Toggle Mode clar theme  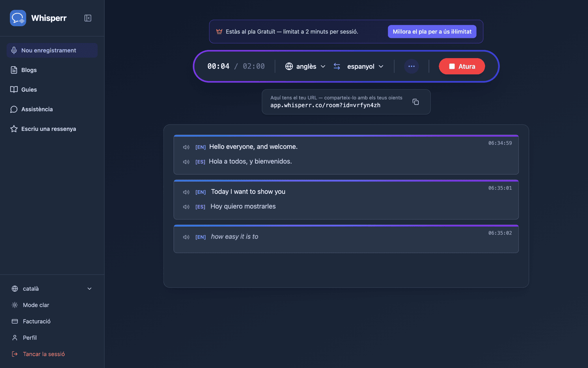[52, 305]
